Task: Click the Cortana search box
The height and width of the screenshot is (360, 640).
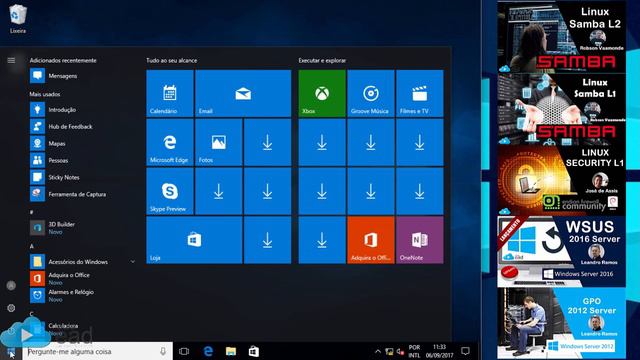Action: click(x=97, y=351)
